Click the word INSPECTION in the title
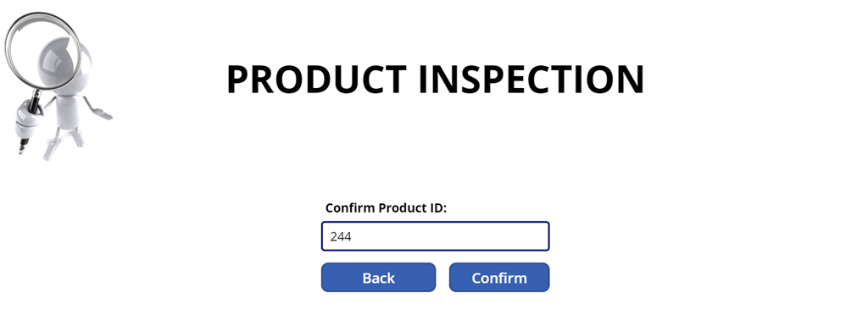 531,80
